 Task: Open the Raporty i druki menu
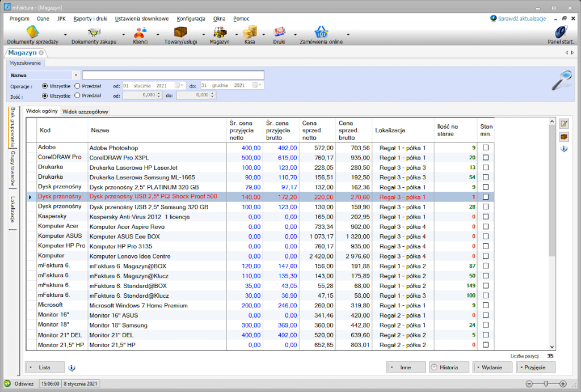coord(90,19)
